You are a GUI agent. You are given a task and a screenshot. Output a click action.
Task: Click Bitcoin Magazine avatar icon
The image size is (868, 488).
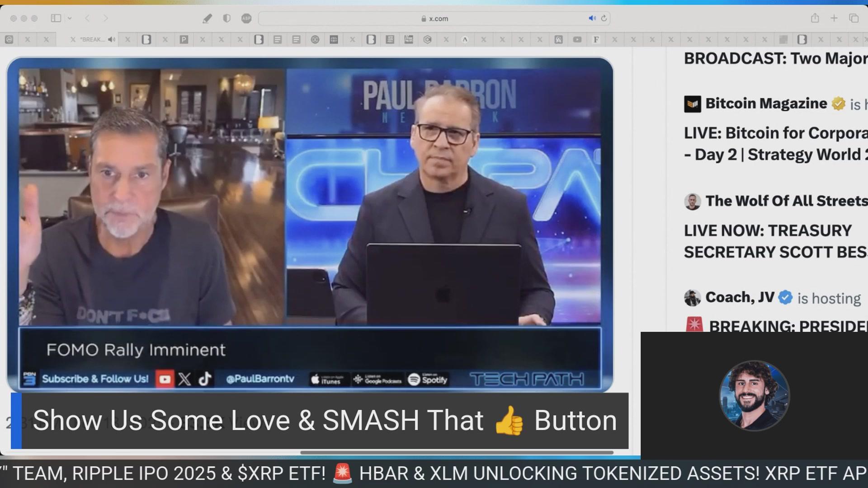(692, 104)
